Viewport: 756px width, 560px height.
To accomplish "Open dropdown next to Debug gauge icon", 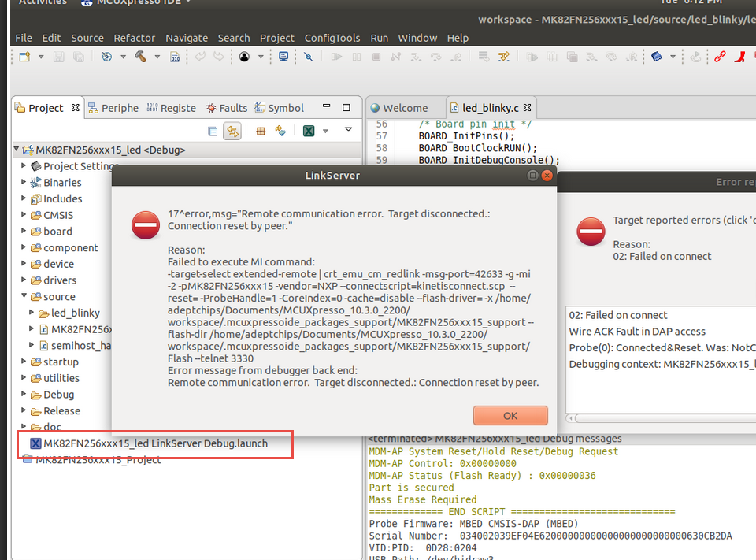I will click(x=123, y=57).
